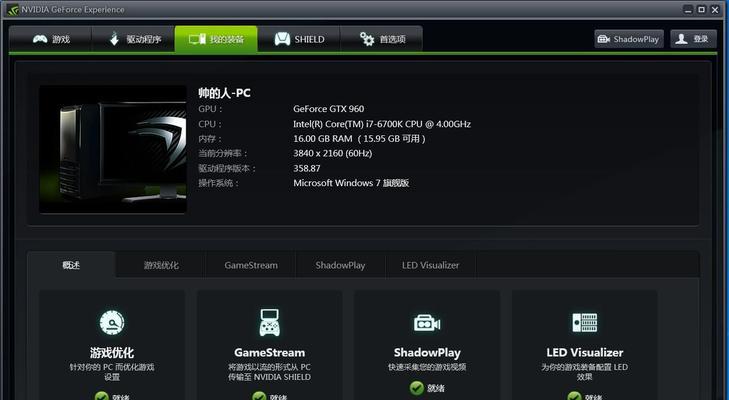Click the 16.00 GB RAM memory value
Image resolution: width=729 pixels, height=400 pixels.
359,139
